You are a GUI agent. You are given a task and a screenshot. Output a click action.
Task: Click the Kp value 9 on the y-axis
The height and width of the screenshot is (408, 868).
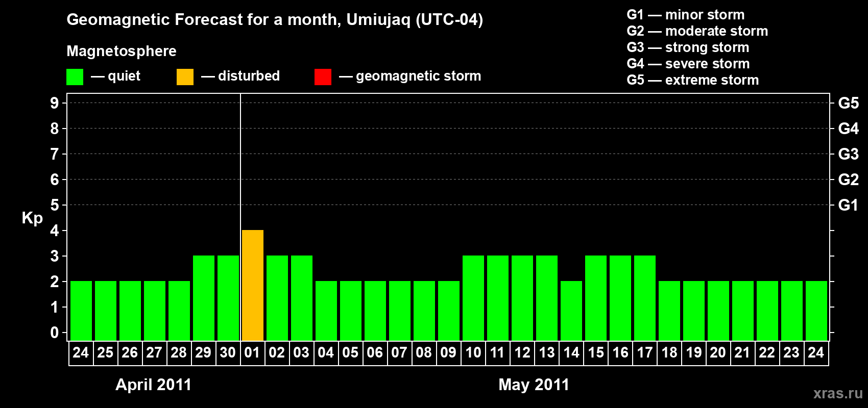click(x=55, y=103)
